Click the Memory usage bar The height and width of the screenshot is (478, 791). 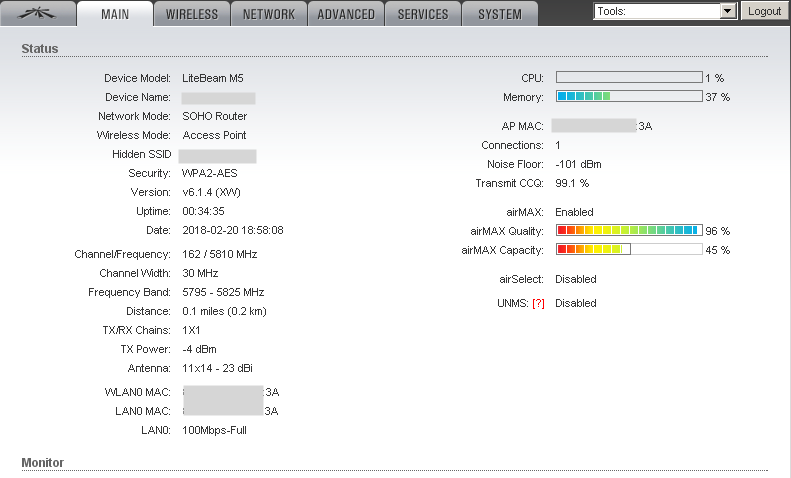pyautogui.click(x=629, y=96)
